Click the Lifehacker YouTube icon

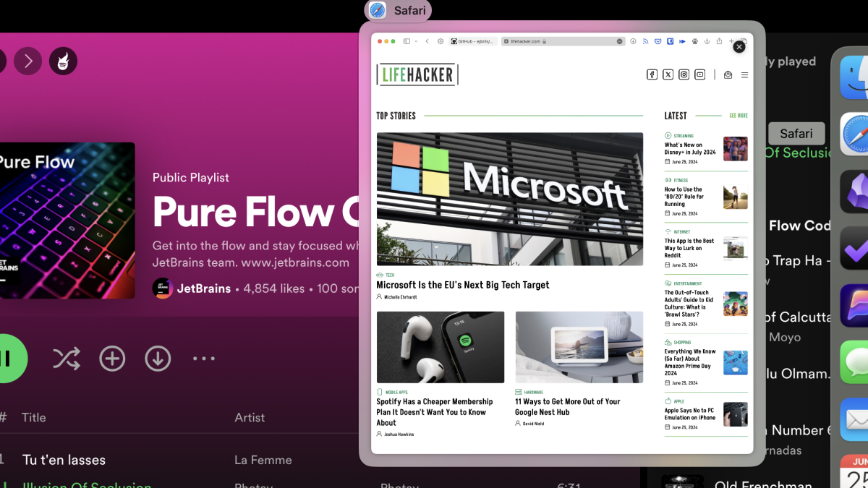click(x=699, y=74)
